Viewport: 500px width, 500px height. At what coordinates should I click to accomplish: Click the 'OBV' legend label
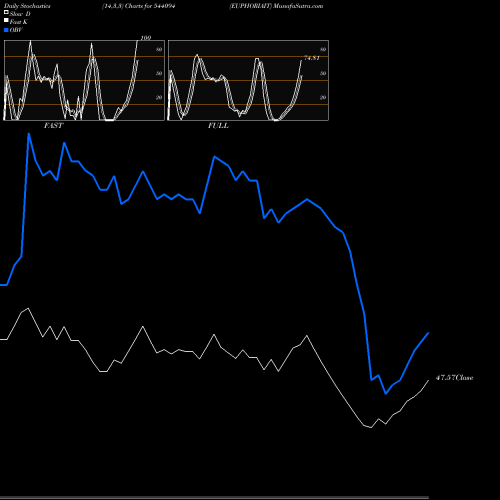click(x=16, y=30)
